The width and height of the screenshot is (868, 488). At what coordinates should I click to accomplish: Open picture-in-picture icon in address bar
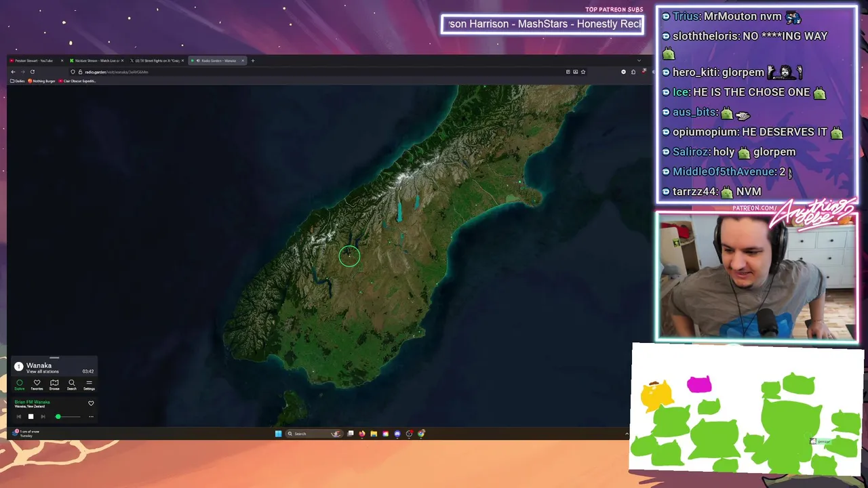[576, 72]
